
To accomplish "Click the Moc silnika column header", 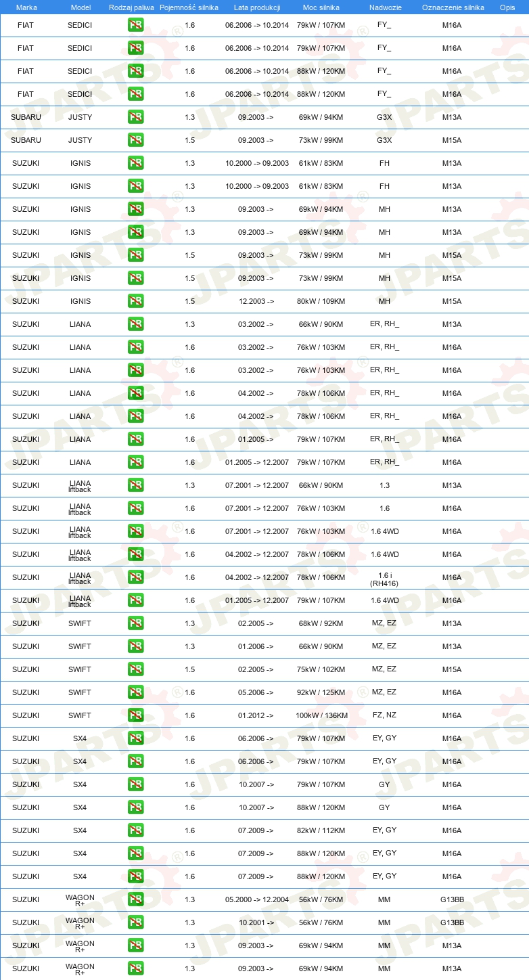I will click(321, 7).
